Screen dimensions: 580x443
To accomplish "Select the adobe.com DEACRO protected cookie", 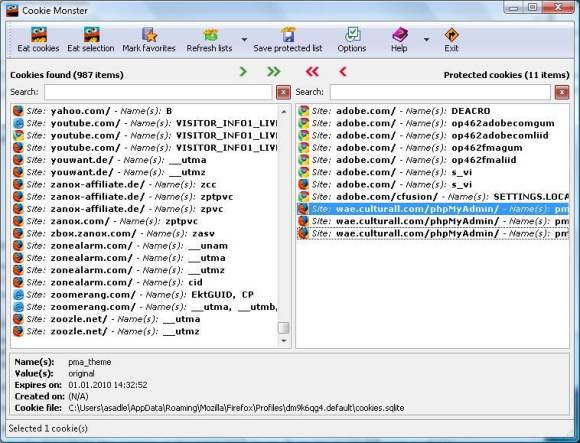I will pyautogui.click(x=433, y=111).
